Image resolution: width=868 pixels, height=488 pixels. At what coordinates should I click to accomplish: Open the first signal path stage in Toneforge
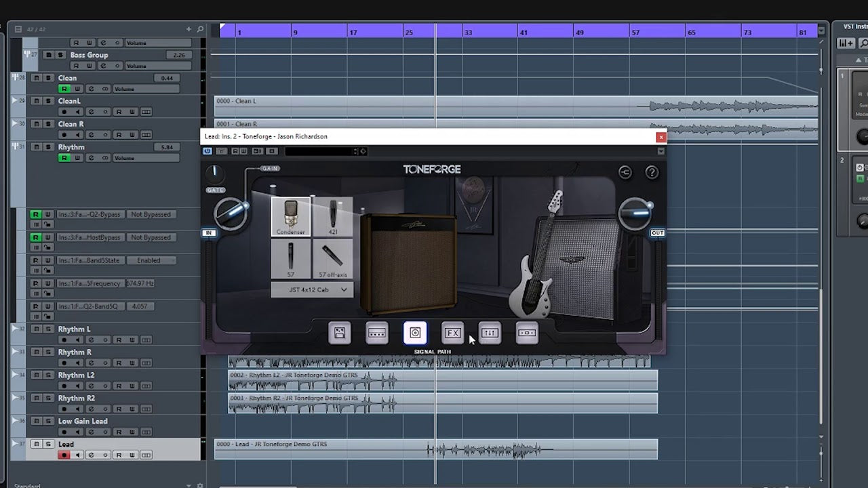(340, 333)
